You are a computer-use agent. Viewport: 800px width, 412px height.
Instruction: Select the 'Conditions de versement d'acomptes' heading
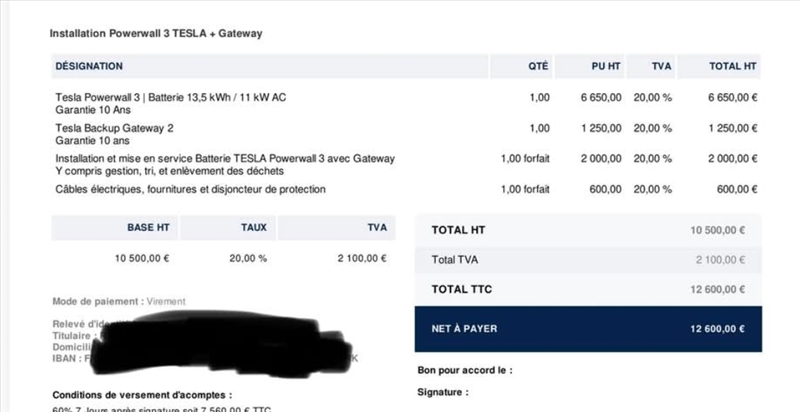click(x=141, y=393)
